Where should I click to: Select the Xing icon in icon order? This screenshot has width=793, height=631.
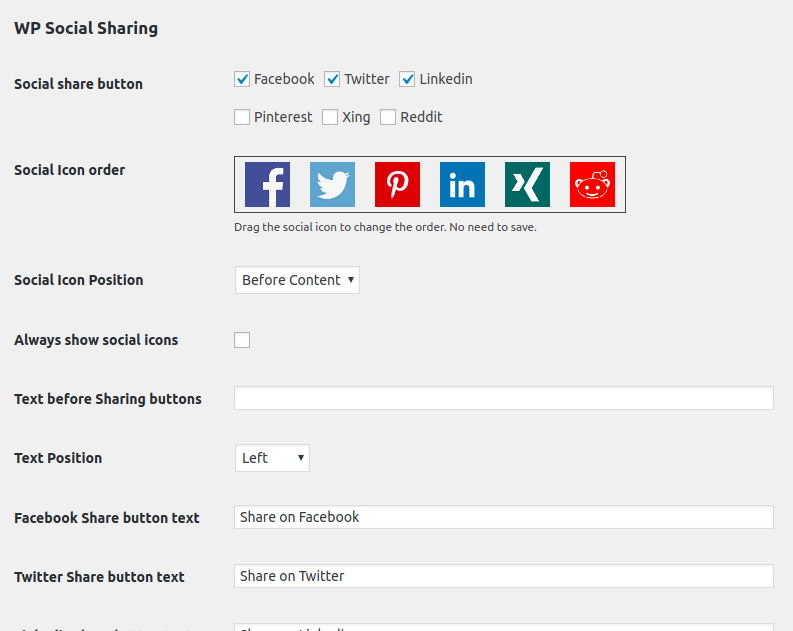tap(527, 185)
